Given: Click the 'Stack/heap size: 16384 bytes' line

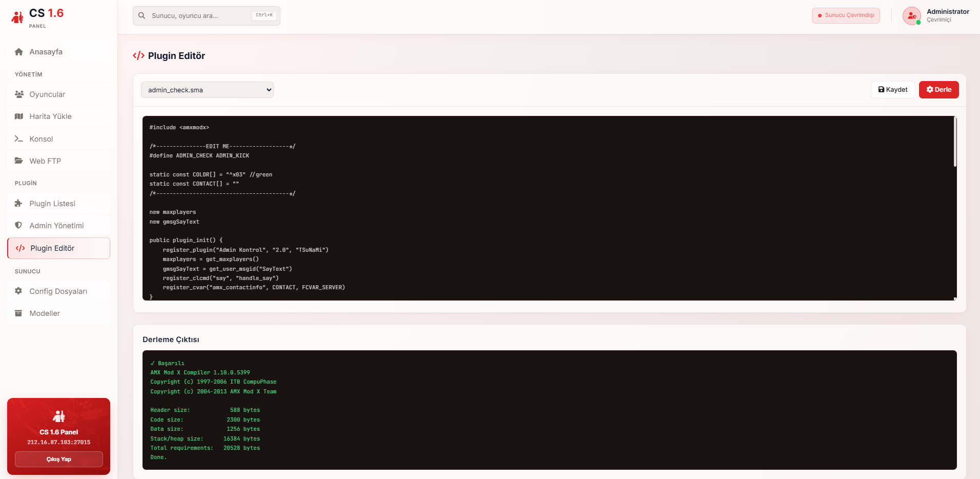Looking at the screenshot, I should pyautogui.click(x=205, y=438).
